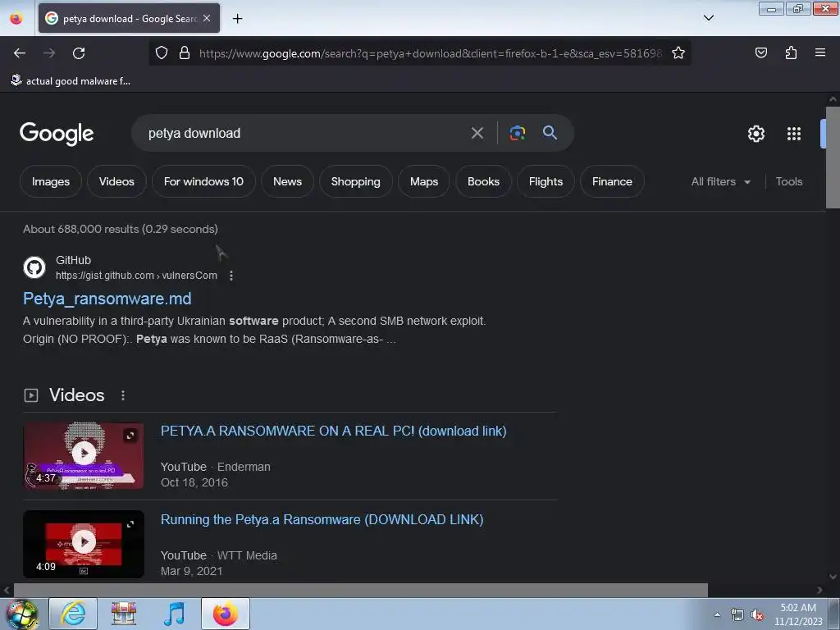This screenshot has height=630, width=840.
Task: Select the Shopping filter chip
Action: pos(356,181)
